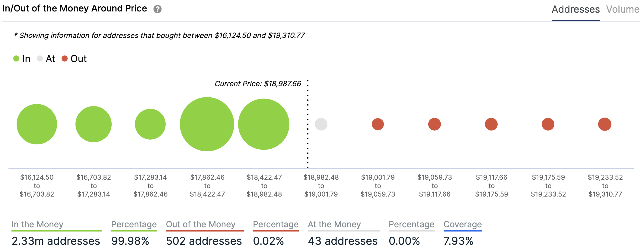
Task: Click smallest green bubble for $17,283.14 range
Action: 150,124
